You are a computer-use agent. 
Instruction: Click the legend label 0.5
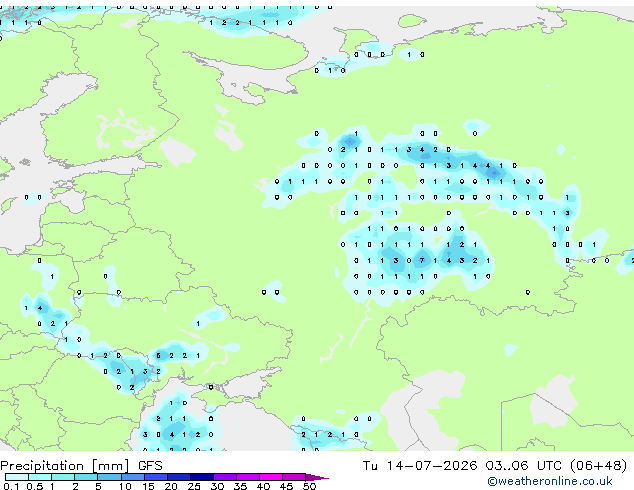35,486
